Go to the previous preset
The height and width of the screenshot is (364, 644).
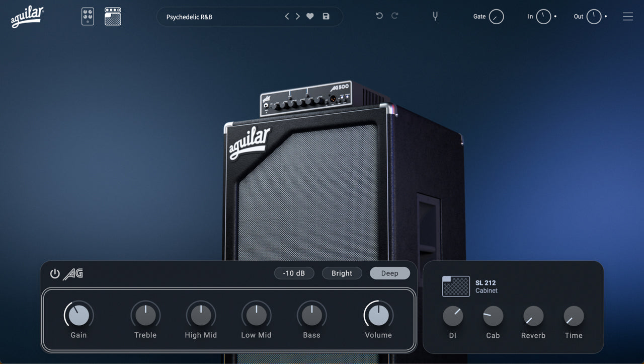coord(286,16)
